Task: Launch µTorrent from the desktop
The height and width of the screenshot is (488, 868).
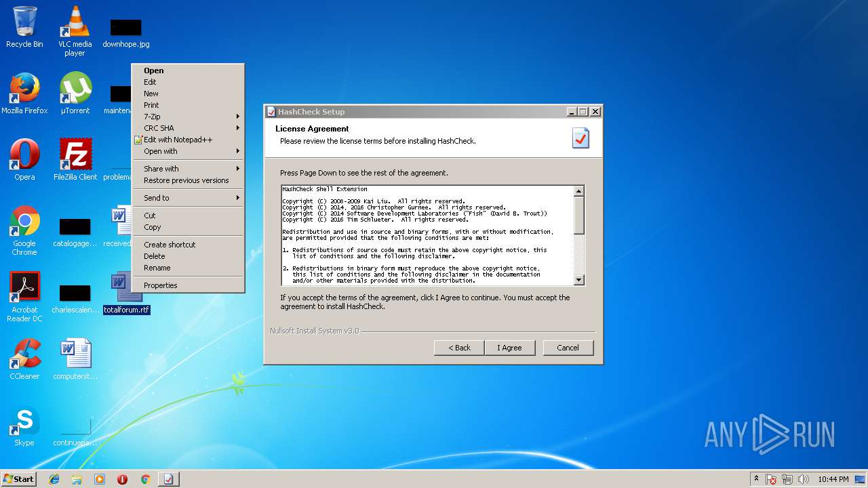Action: point(75,94)
